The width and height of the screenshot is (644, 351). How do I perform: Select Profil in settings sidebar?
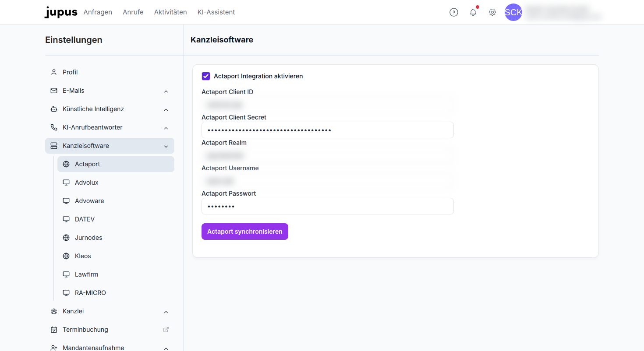pyautogui.click(x=110, y=72)
